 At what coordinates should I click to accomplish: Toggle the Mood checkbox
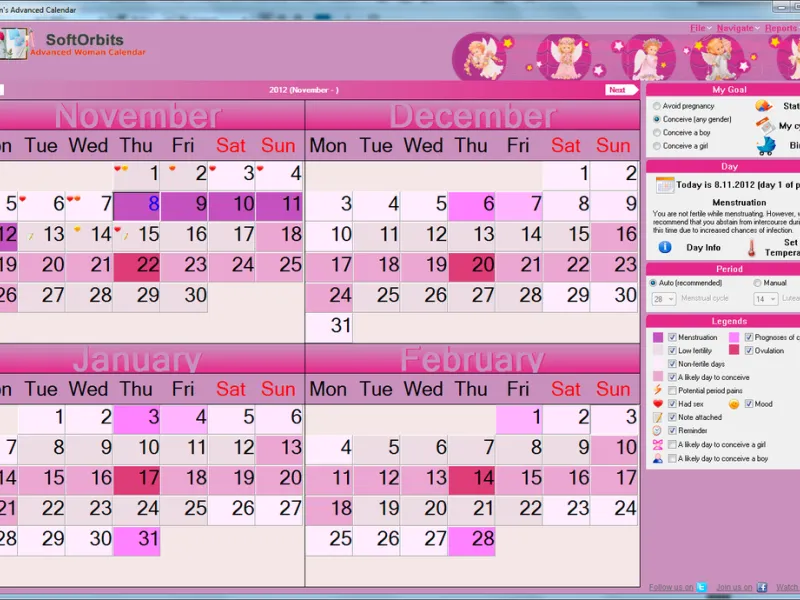point(749,404)
